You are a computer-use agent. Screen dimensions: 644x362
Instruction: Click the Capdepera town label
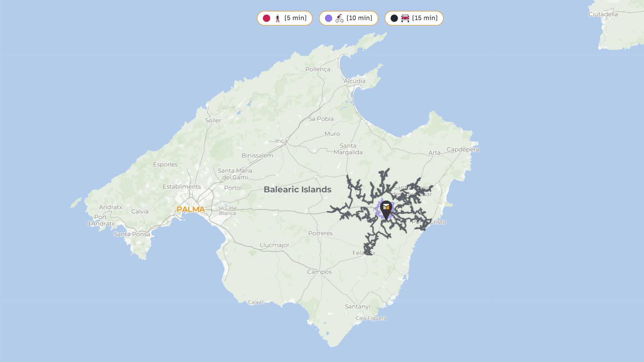(x=463, y=150)
